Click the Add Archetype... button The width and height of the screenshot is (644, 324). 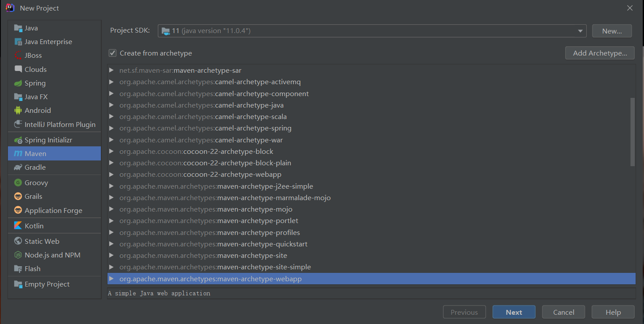pos(600,53)
